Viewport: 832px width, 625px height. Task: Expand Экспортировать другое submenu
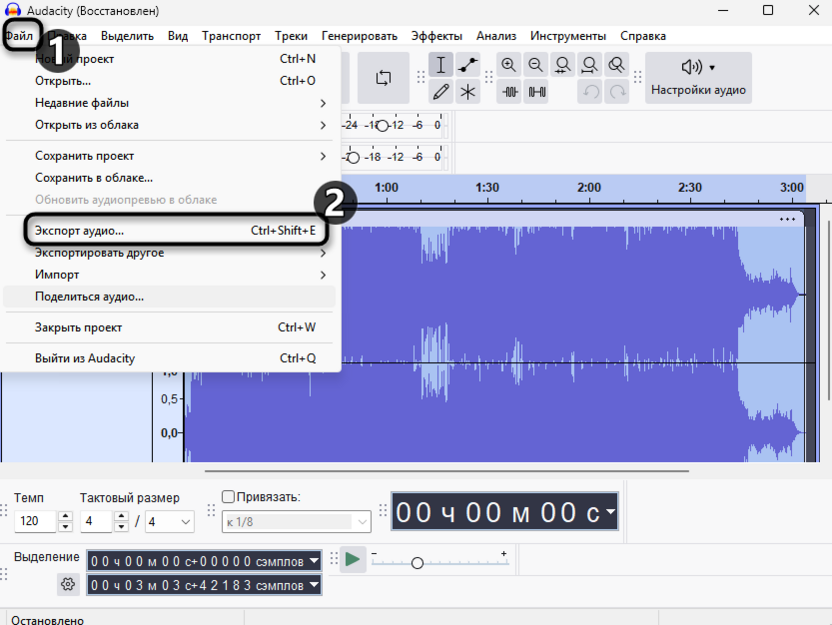click(x=170, y=253)
